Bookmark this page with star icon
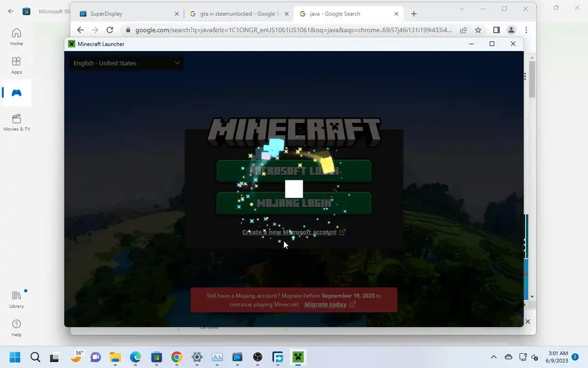This screenshot has width=588, height=368. pyautogui.click(x=478, y=30)
